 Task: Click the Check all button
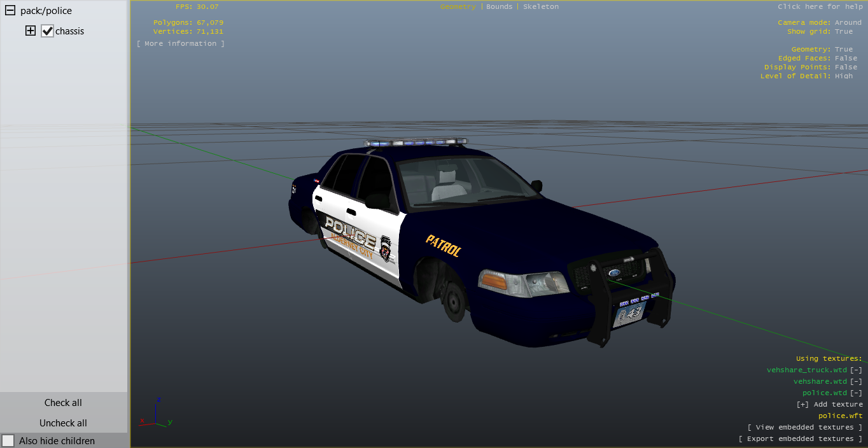pyautogui.click(x=63, y=402)
